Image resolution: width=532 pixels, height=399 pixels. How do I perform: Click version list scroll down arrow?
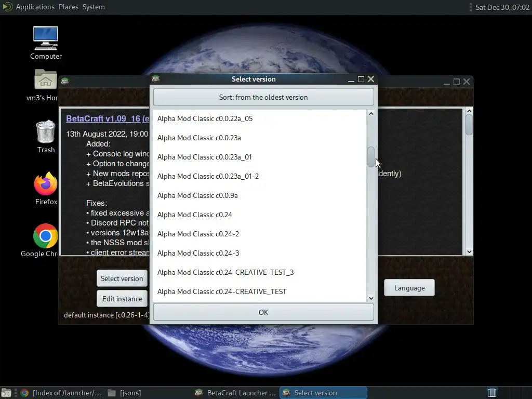pyautogui.click(x=371, y=298)
